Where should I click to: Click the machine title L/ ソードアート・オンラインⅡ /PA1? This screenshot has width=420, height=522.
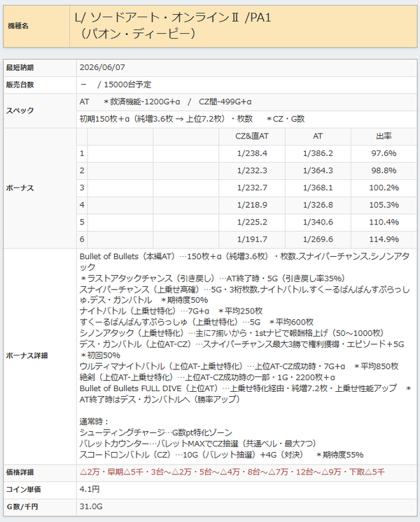pos(173,17)
